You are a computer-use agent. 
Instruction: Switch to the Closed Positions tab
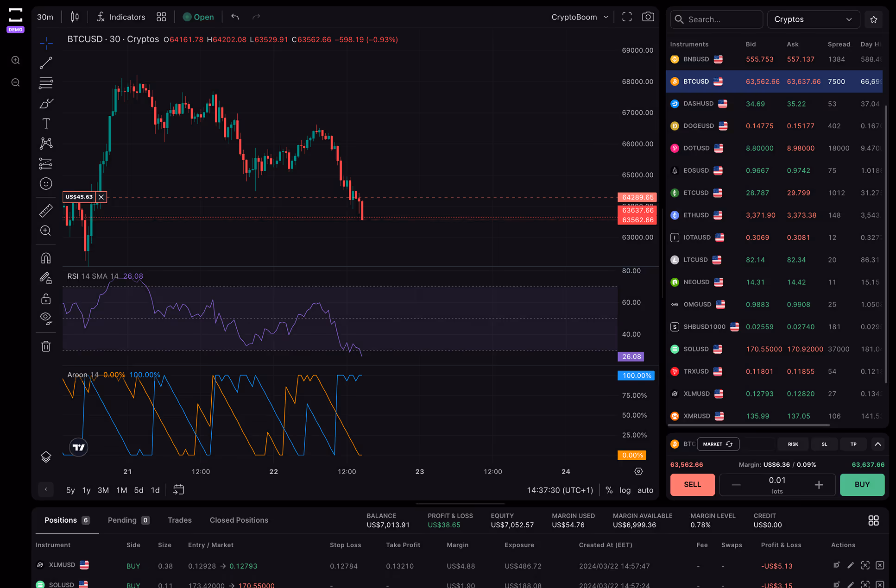click(239, 520)
